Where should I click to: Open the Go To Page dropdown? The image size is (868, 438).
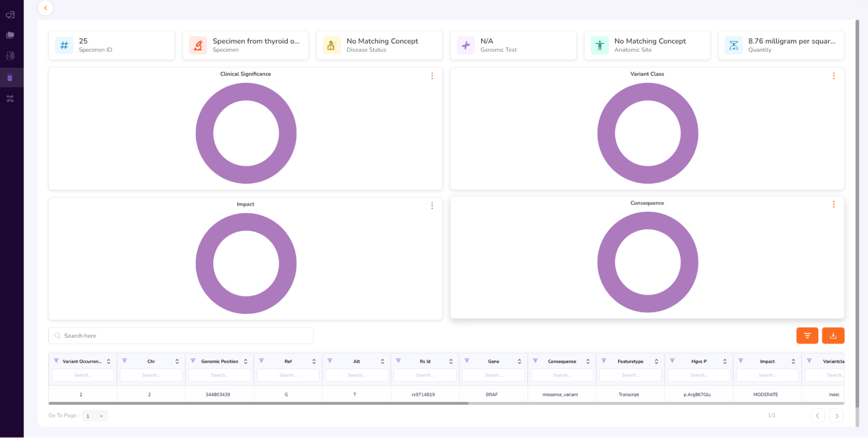95,416
